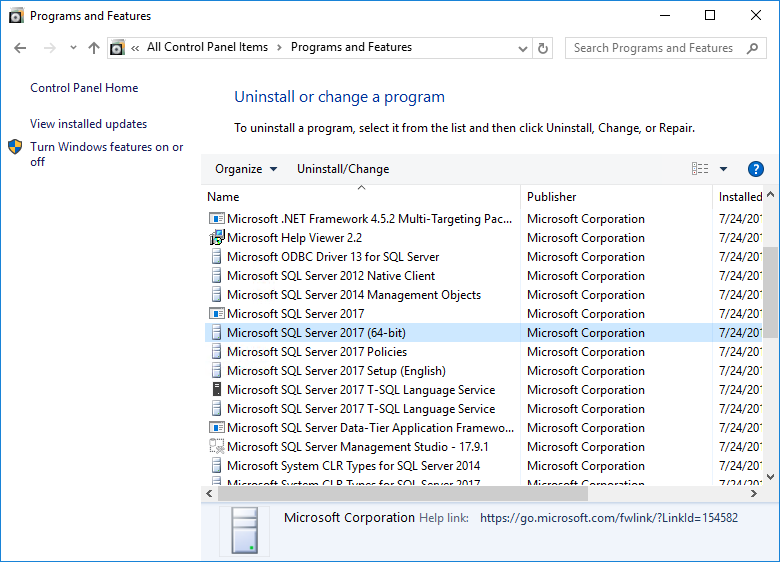
Task: Open Turn Windows features on or off
Action: 106,154
